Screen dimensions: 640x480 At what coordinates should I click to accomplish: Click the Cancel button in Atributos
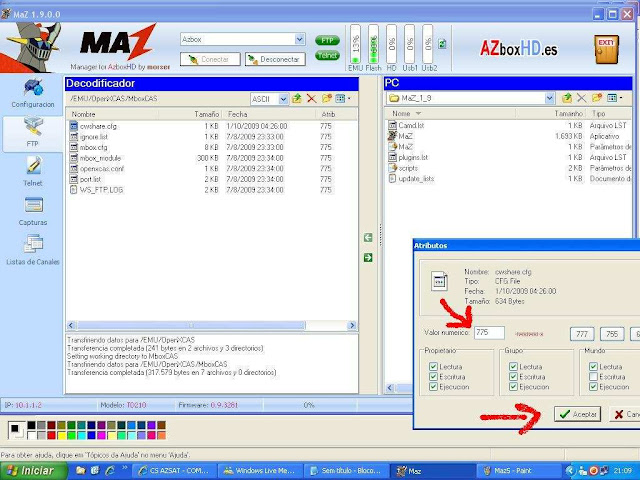[624, 414]
